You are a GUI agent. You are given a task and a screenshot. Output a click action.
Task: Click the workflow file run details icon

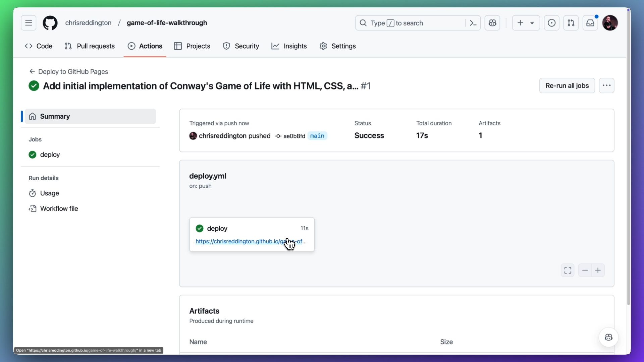click(33, 208)
